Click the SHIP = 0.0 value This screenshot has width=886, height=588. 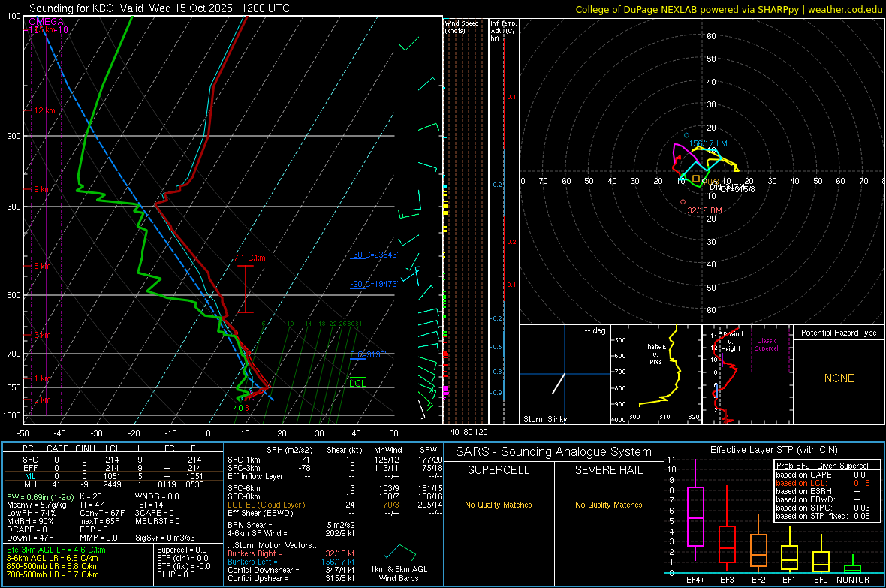[x=176, y=574]
